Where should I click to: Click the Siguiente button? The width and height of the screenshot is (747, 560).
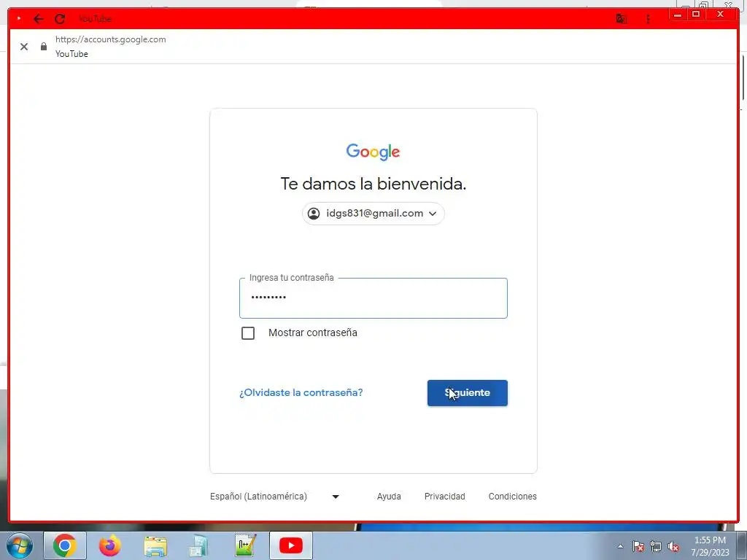pos(468,393)
